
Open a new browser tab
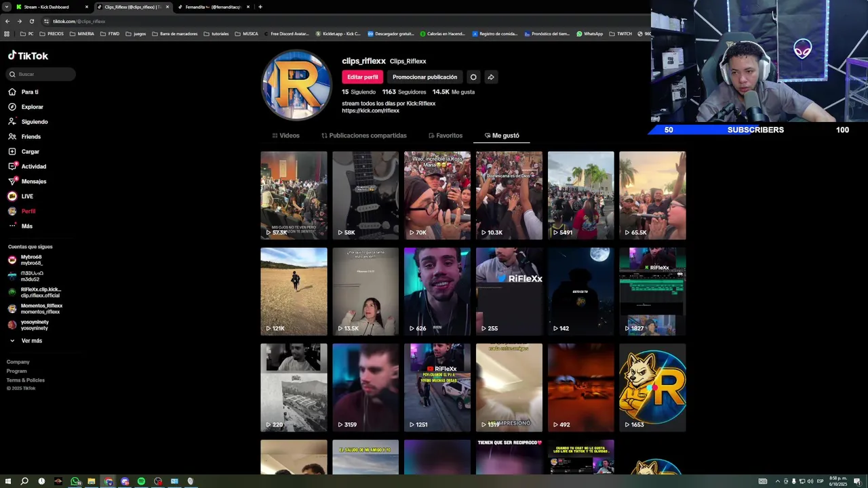coord(260,7)
